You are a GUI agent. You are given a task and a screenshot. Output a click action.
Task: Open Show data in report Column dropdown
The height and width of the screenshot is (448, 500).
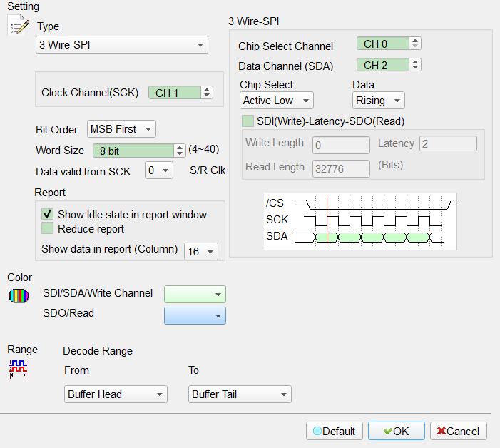coord(201,251)
